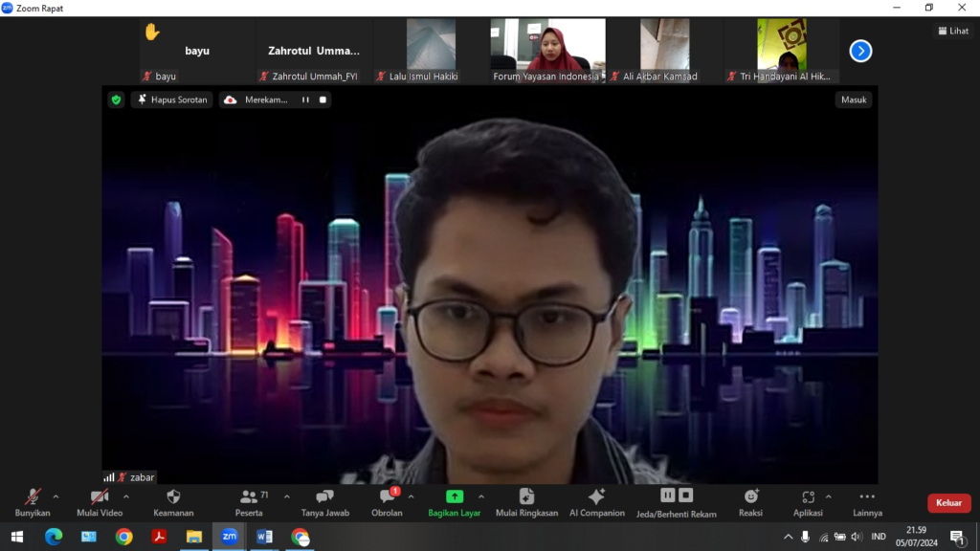Open Aplikasi apps panel
This screenshot has width=980, height=551.
[x=808, y=503]
